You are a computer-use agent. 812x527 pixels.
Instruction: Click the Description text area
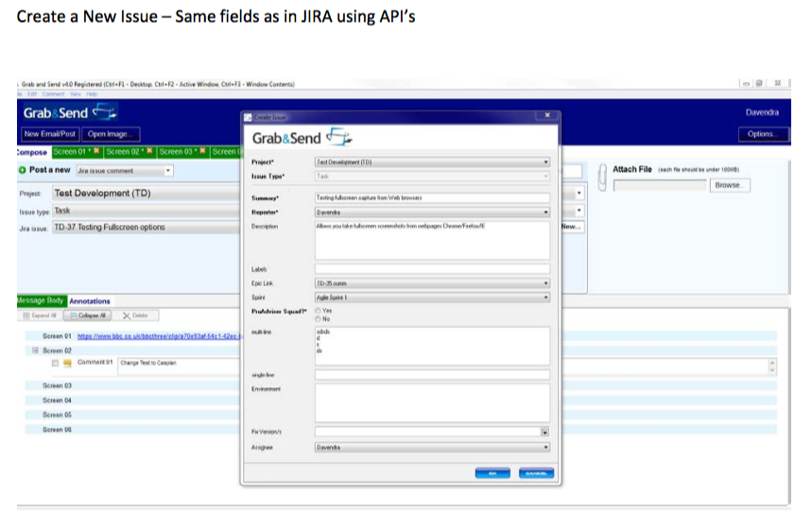(432, 241)
